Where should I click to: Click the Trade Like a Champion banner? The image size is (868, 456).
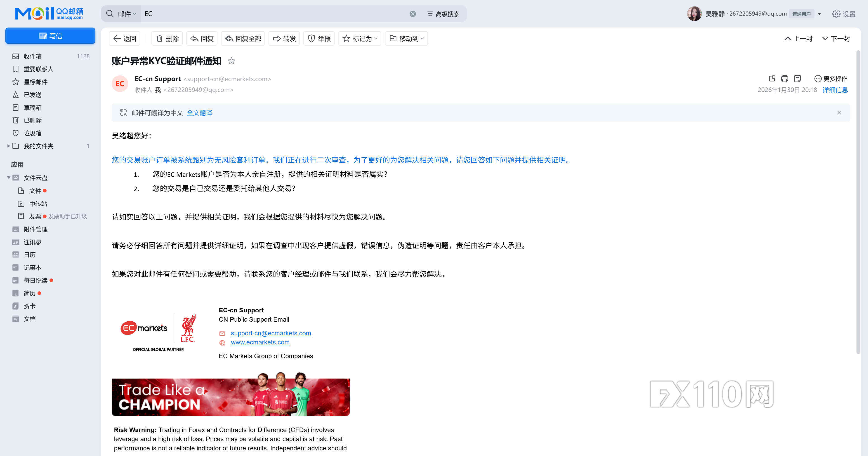click(x=231, y=394)
